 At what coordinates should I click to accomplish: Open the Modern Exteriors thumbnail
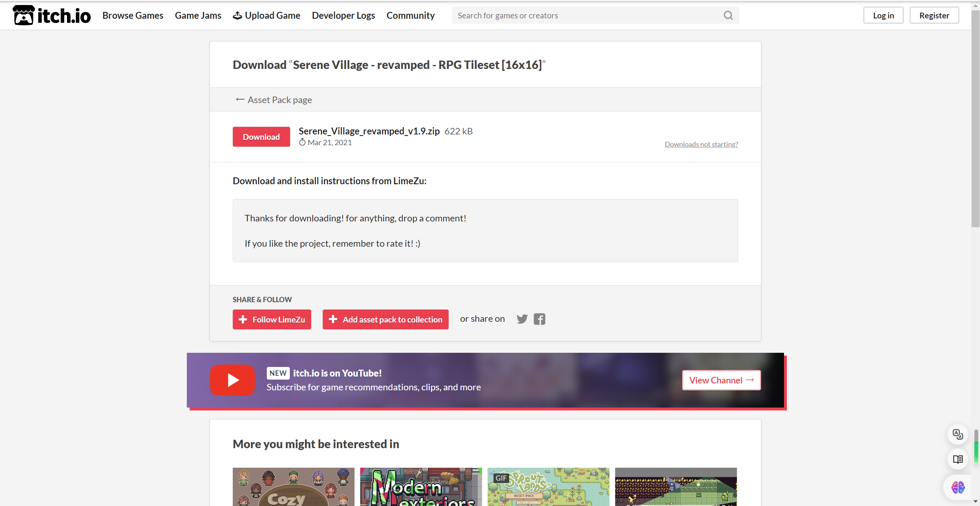(x=421, y=486)
